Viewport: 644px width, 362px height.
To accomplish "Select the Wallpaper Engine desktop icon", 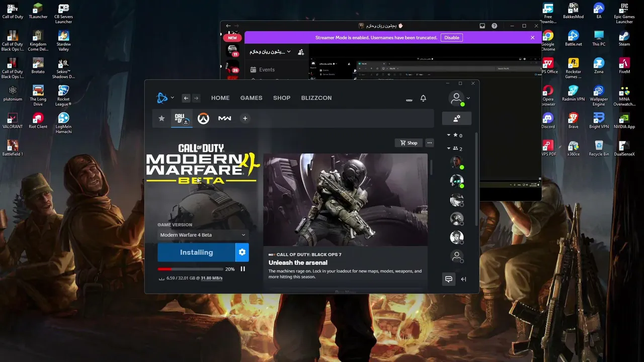I will [x=599, y=96].
